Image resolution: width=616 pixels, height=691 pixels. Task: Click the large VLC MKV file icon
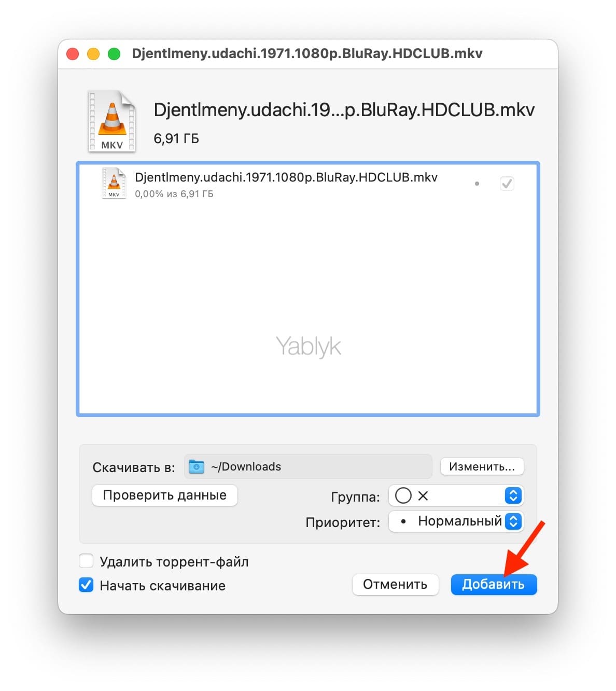[x=112, y=122]
